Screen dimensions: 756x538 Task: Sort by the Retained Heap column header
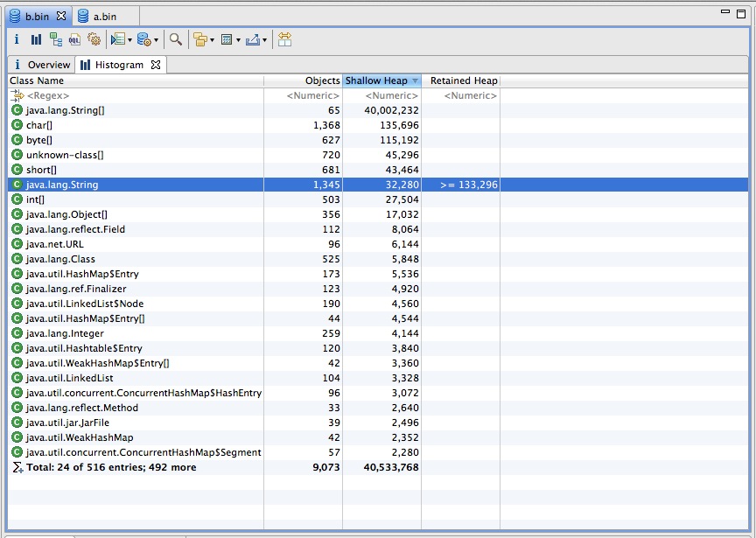pyautogui.click(x=463, y=80)
